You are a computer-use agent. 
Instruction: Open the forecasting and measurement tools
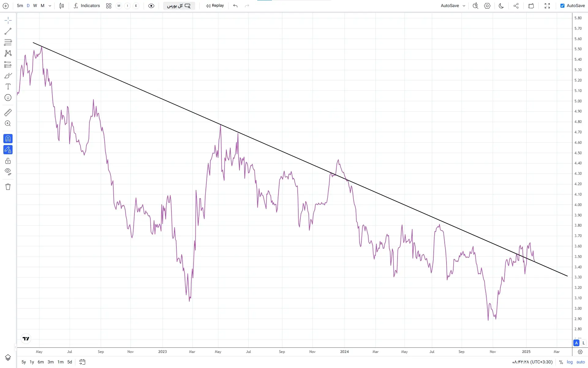8,64
